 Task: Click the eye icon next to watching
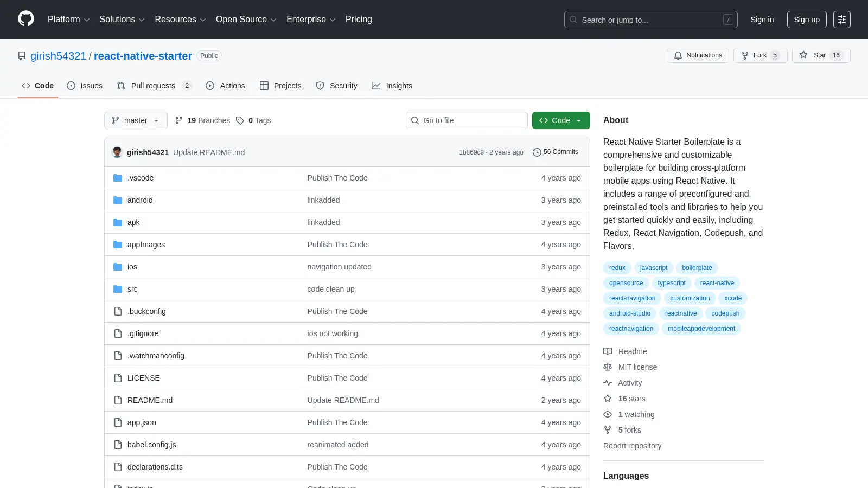point(608,414)
